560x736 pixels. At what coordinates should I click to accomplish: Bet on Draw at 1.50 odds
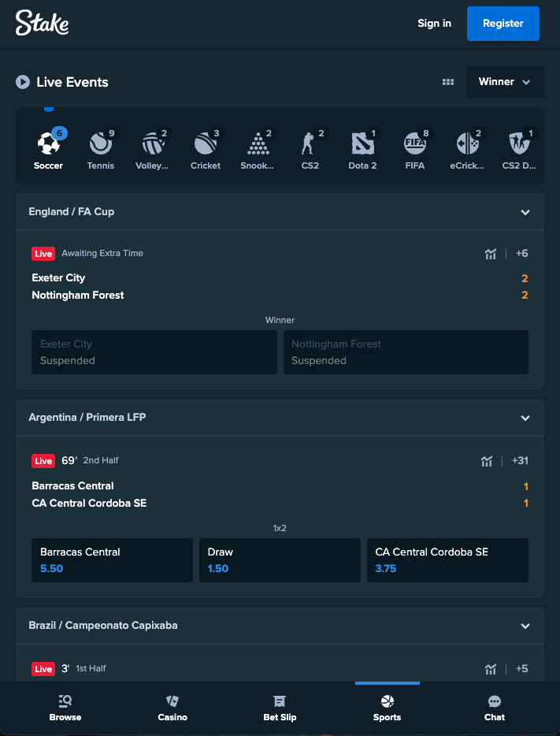280,560
